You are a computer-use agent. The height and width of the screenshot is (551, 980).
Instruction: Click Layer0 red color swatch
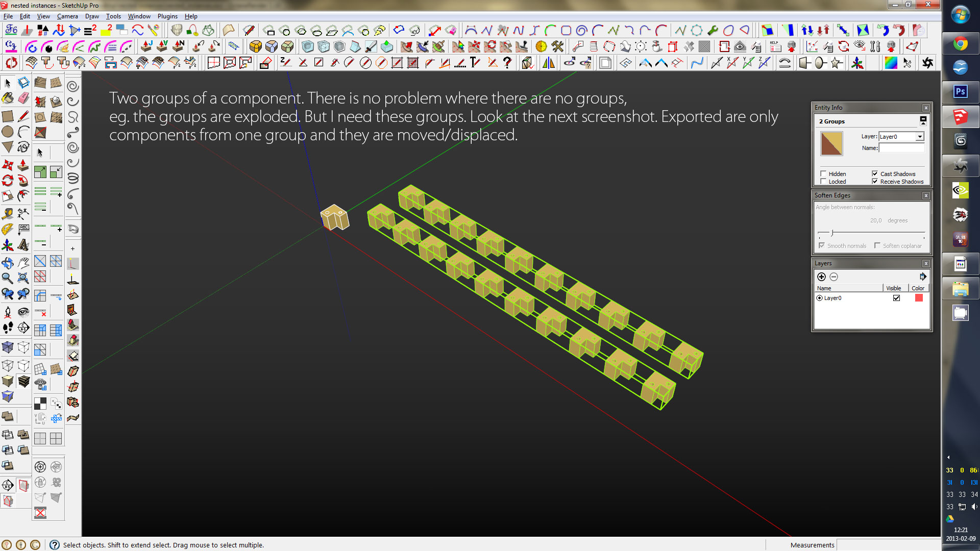pyautogui.click(x=919, y=298)
